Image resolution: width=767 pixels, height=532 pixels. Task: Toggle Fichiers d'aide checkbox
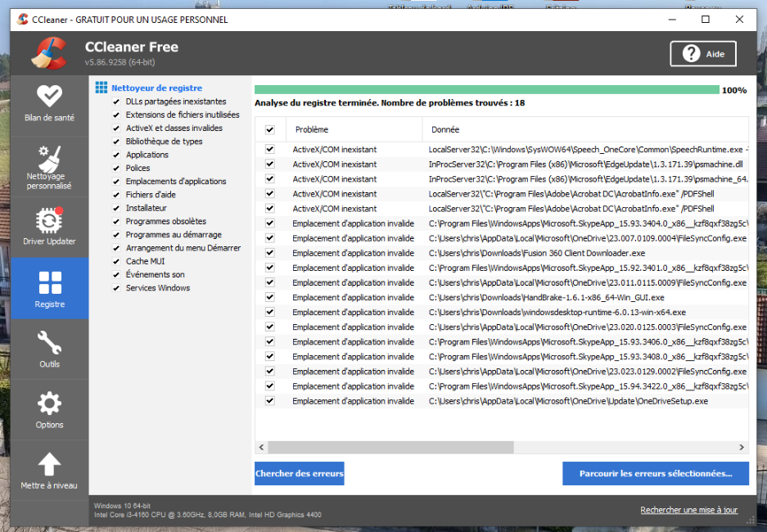116,195
